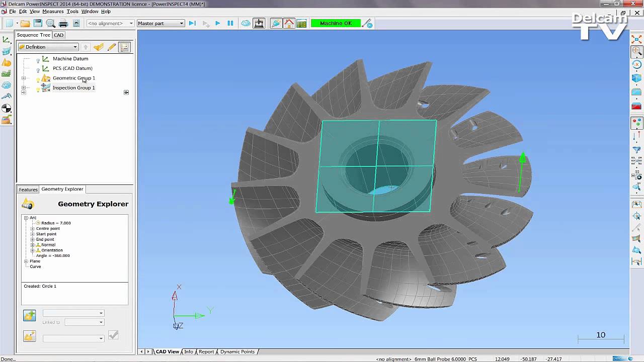The height and width of the screenshot is (362, 644).
Task: Click the add feature plus icon
Action: 29,315
